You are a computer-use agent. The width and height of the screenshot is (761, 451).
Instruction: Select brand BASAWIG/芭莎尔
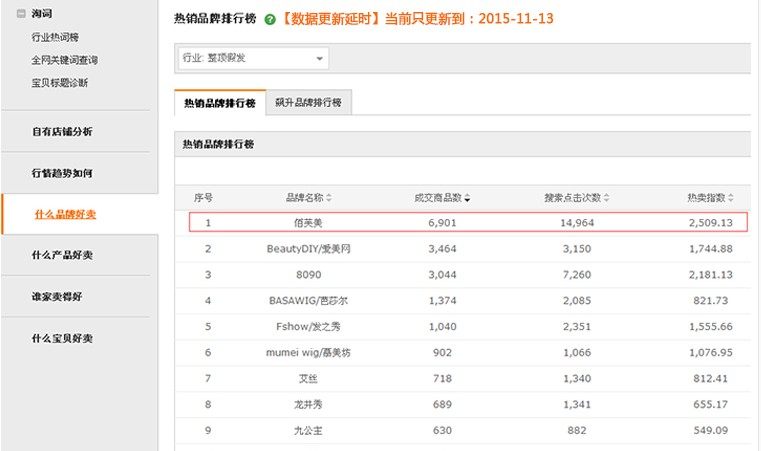[x=309, y=301]
